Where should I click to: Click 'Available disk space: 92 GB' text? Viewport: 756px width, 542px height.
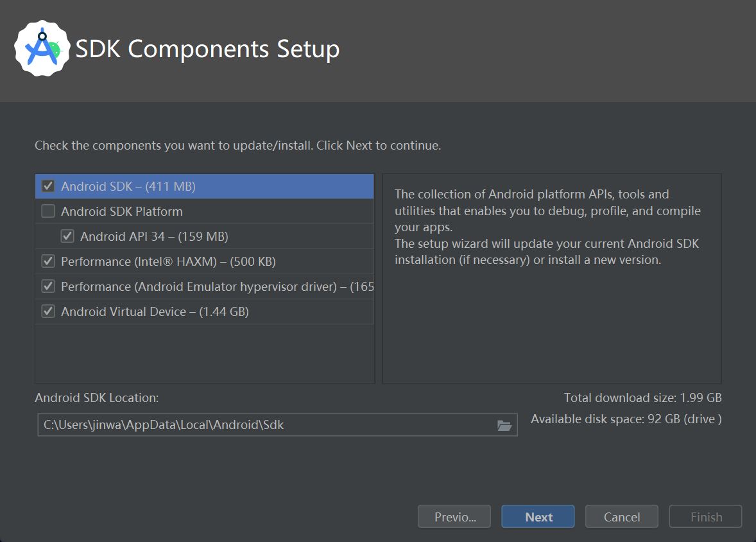click(626, 419)
